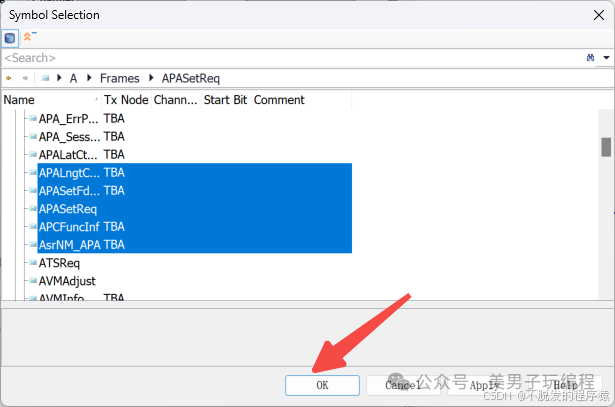Sort by the Tx Node column header
Viewport: 615px width, 407px height.
[x=126, y=100]
